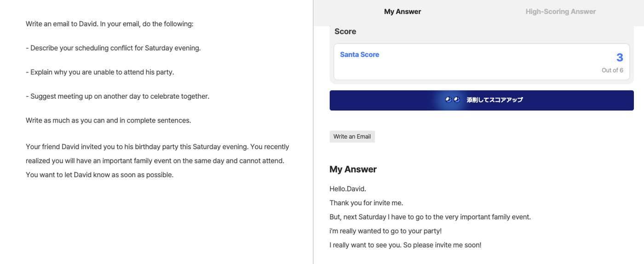Click the 'Out of 6' label
644x264 pixels.
point(612,70)
